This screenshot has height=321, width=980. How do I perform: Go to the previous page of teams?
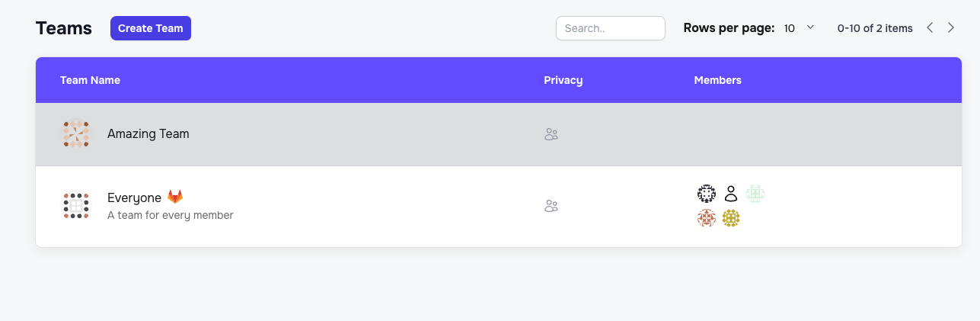(x=930, y=28)
